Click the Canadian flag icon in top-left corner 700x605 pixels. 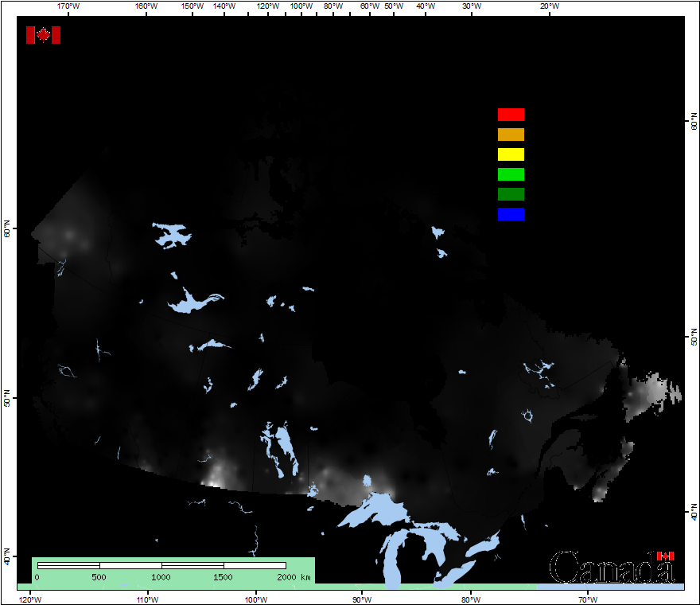click(x=43, y=35)
